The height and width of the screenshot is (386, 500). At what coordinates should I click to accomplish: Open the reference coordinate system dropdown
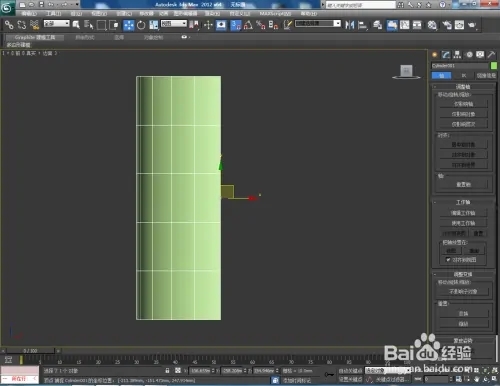pyautogui.click(x=174, y=24)
